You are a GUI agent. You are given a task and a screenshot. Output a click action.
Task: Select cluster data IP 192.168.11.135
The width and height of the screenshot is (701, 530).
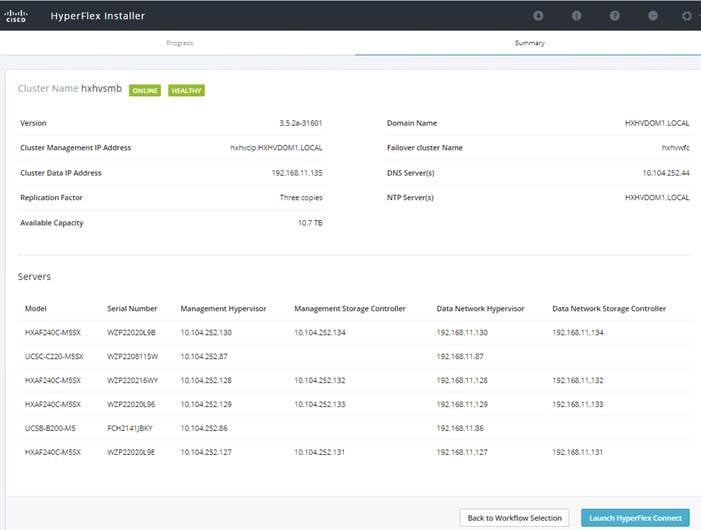297,173
